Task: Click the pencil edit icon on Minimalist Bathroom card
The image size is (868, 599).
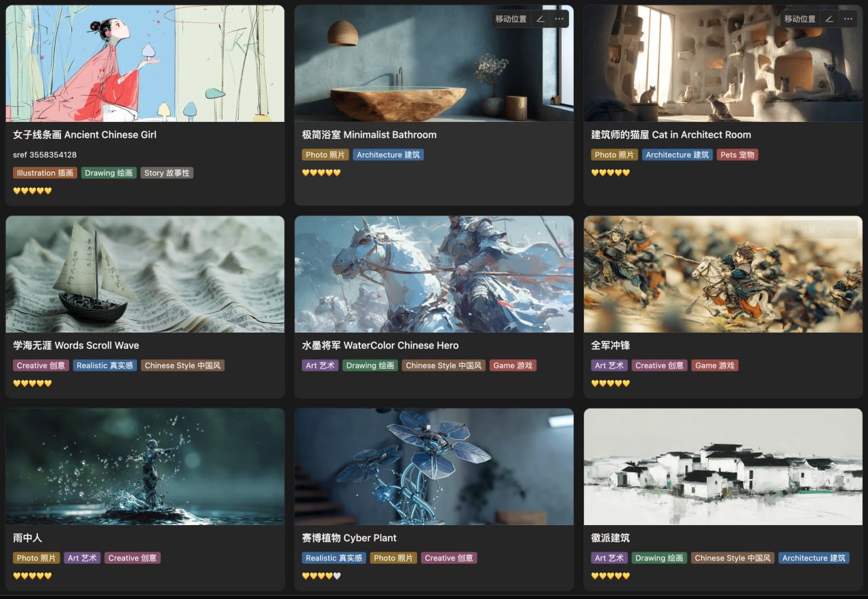Action: pyautogui.click(x=540, y=19)
